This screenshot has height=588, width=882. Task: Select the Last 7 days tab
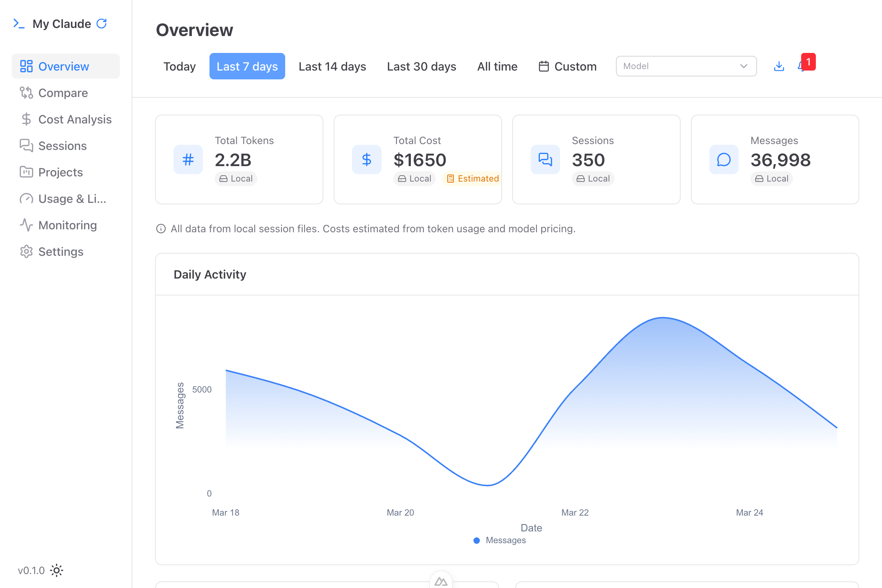[247, 67]
